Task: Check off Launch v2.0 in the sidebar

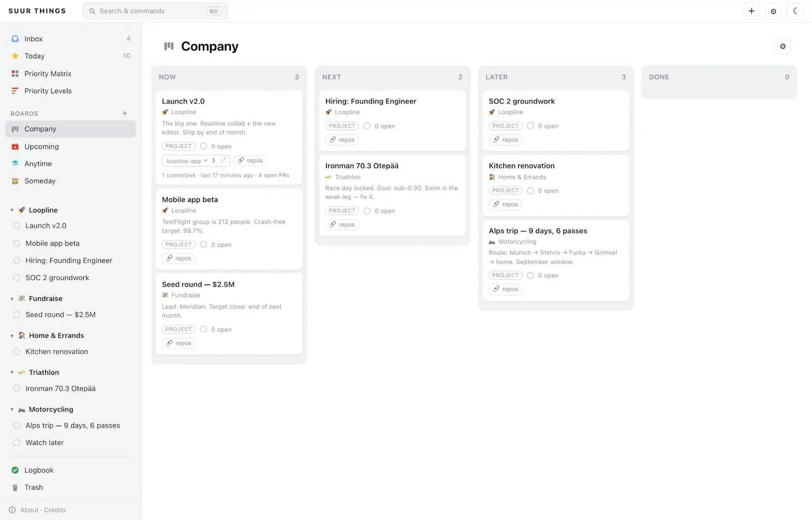Action: (17, 226)
